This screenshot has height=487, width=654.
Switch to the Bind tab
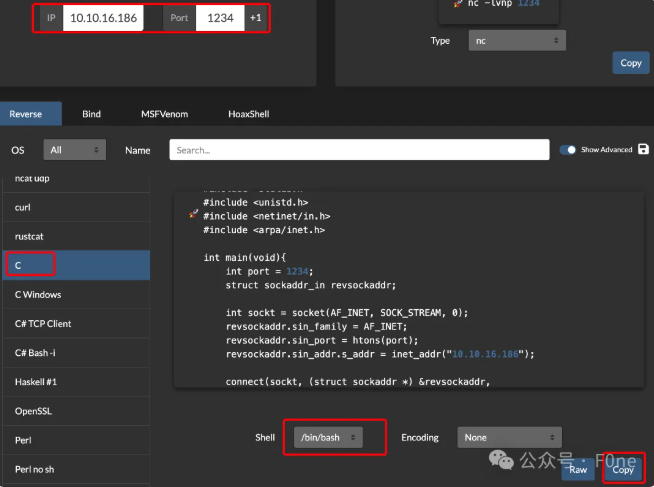tap(91, 114)
